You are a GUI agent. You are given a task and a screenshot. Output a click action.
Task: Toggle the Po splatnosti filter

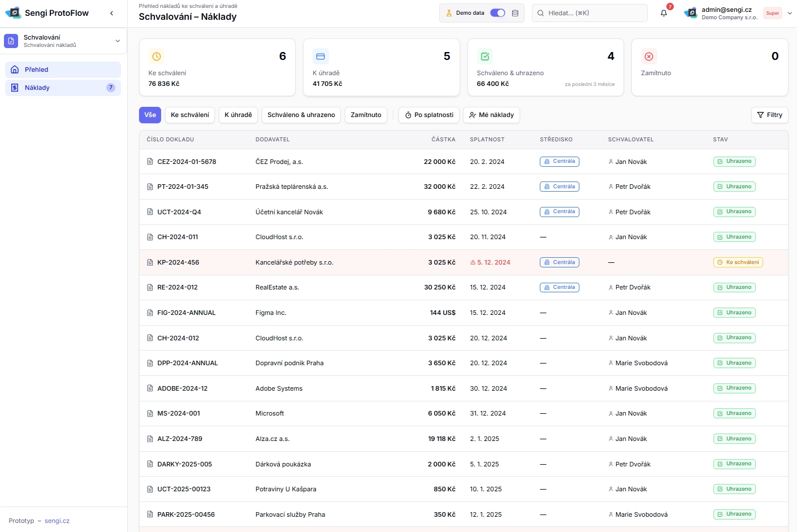(x=429, y=115)
